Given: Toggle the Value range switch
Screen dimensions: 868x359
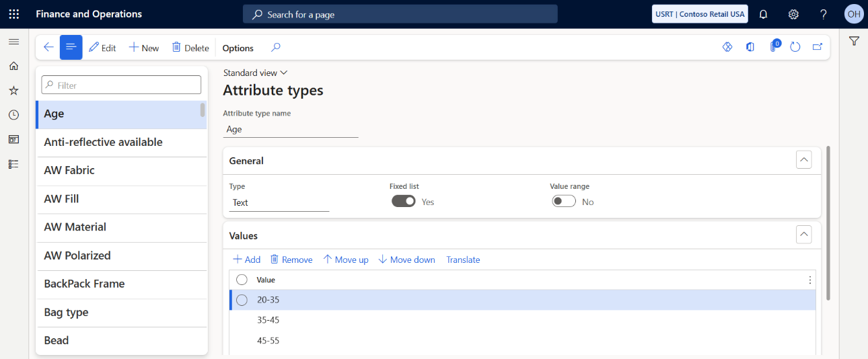Looking at the screenshot, I should pyautogui.click(x=564, y=201).
